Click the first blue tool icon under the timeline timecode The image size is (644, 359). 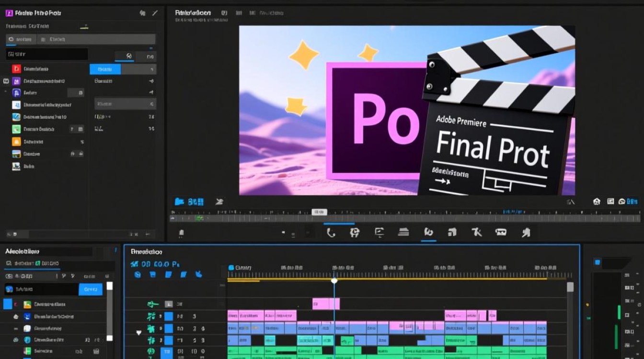138,274
